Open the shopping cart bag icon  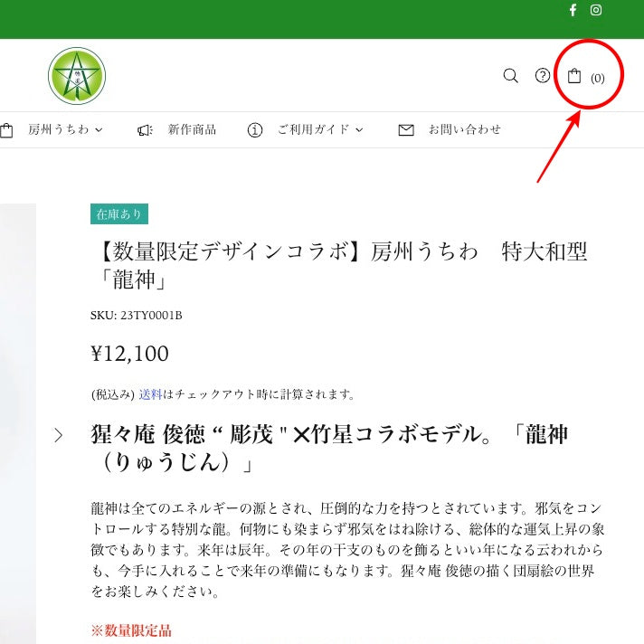[574, 76]
